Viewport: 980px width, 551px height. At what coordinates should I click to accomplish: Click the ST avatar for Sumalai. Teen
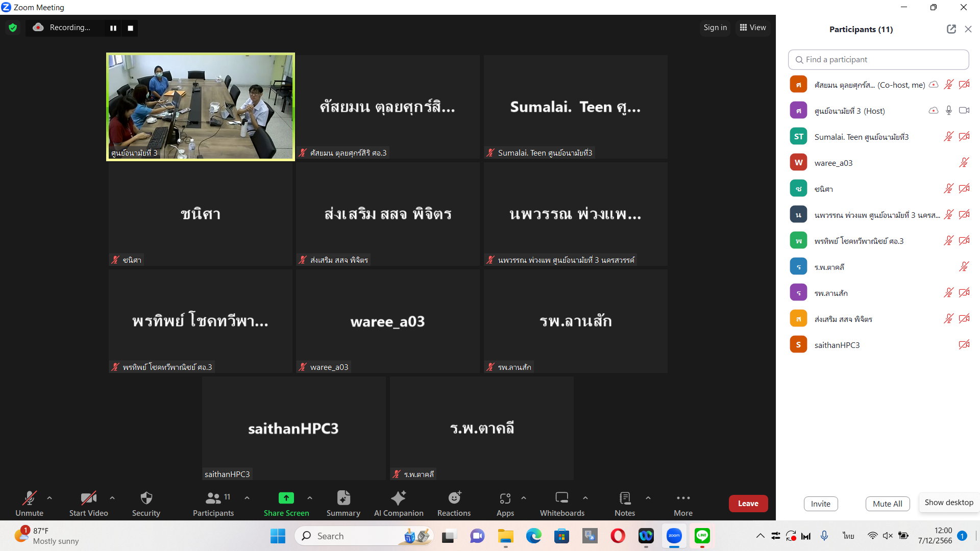798,137
